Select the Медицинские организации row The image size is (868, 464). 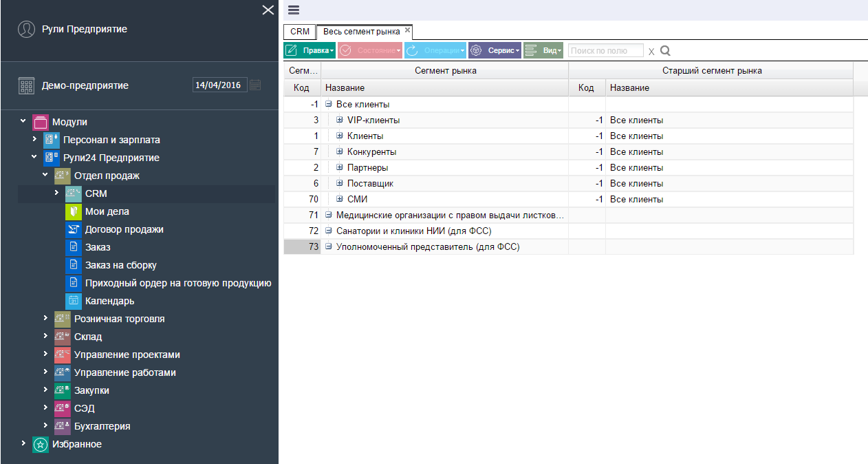click(x=568, y=215)
